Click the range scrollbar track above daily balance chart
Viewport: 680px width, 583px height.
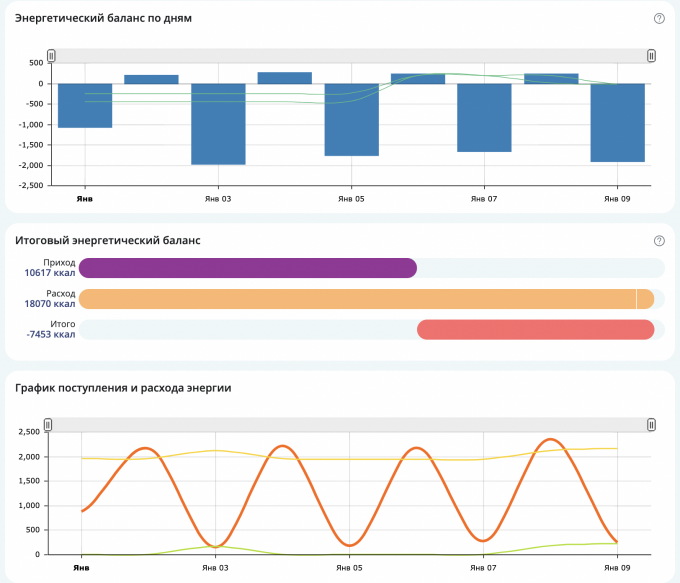[x=350, y=56]
